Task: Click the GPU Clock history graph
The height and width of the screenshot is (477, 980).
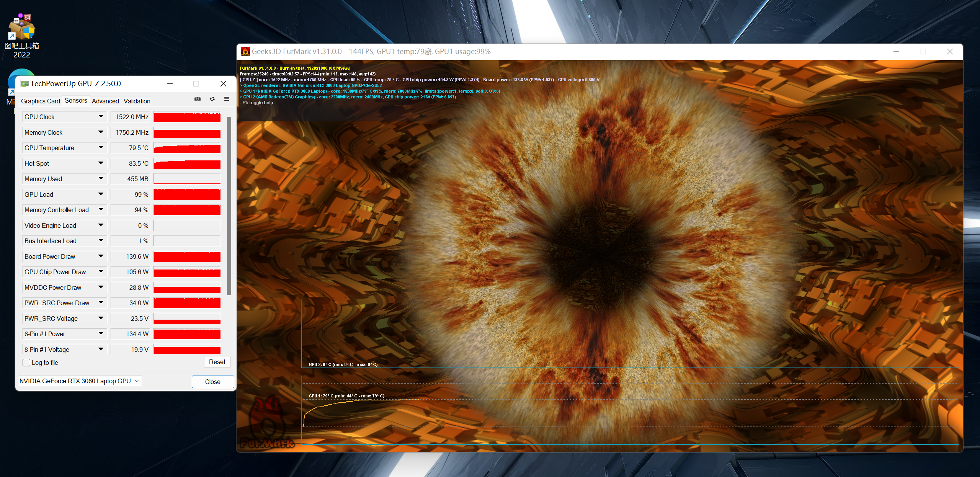Action: [x=187, y=117]
